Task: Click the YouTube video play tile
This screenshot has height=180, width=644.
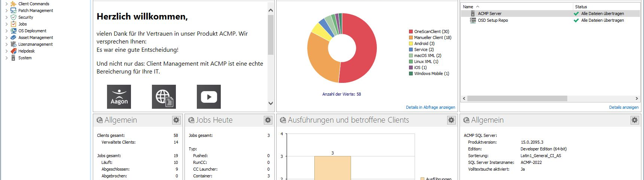Action: [x=209, y=97]
